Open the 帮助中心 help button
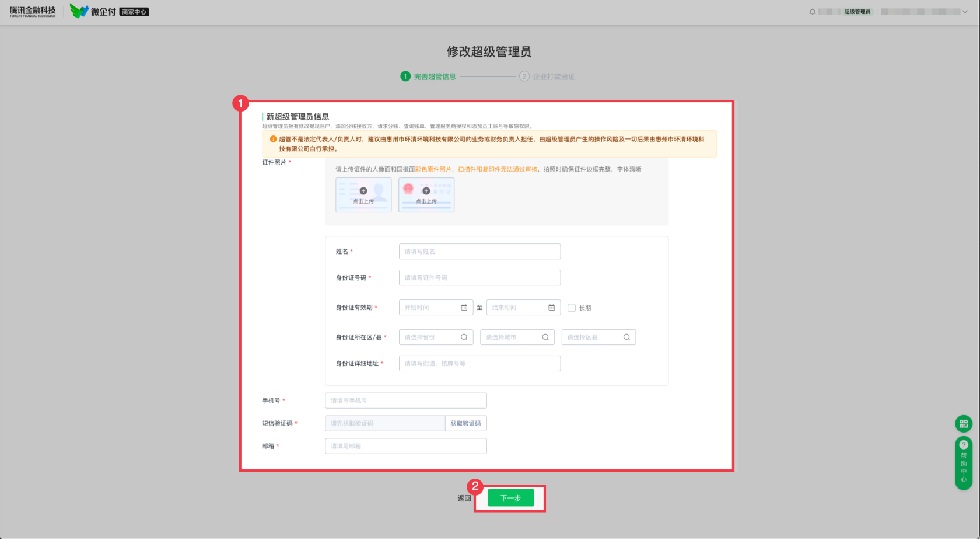This screenshot has height=540, width=980. pyautogui.click(x=964, y=463)
